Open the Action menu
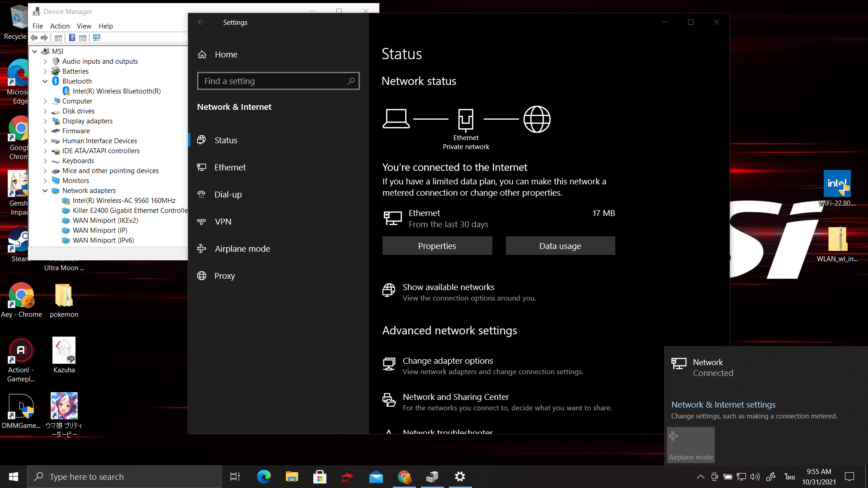The height and width of the screenshot is (488, 868). (60, 26)
